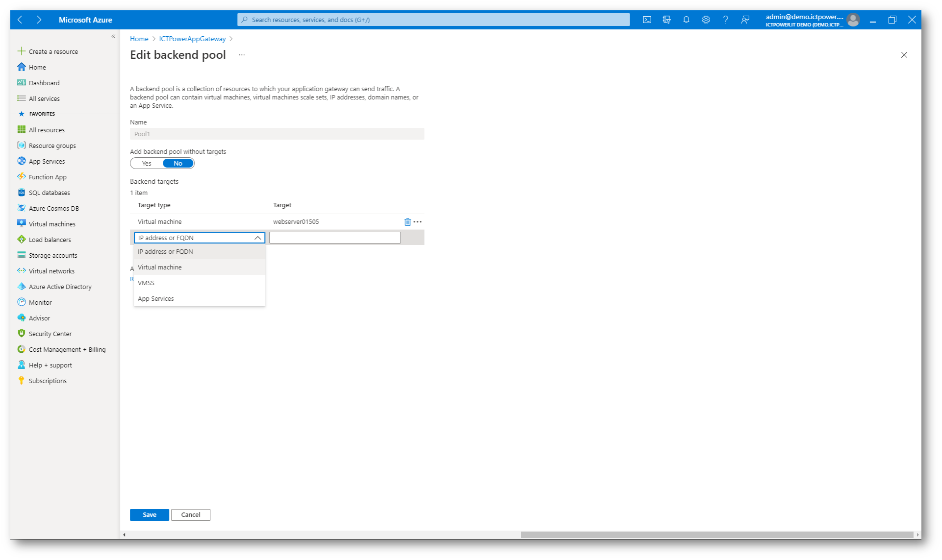Screen dimensions: 942x560
Task: Click the empty Target input field
Action: [335, 238]
